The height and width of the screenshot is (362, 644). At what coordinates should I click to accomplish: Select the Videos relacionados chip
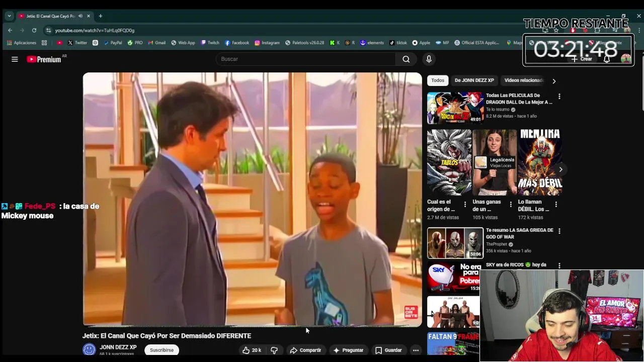click(523, 80)
